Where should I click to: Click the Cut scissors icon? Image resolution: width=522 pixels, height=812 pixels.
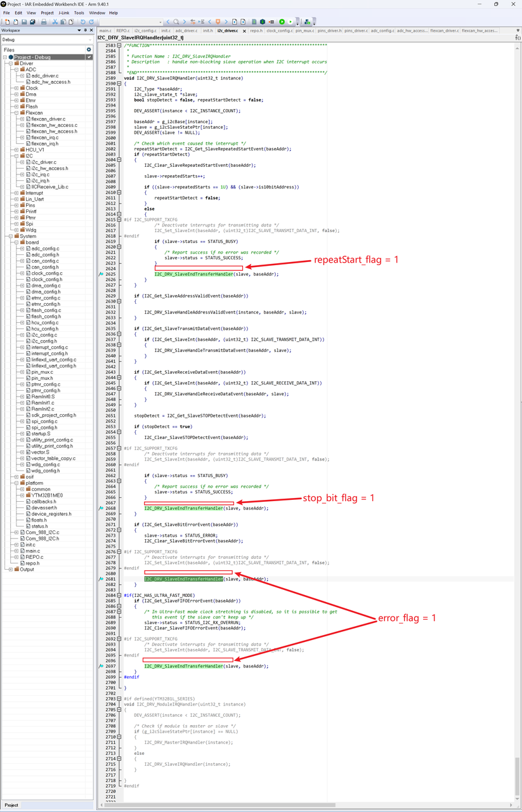point(55,22)
